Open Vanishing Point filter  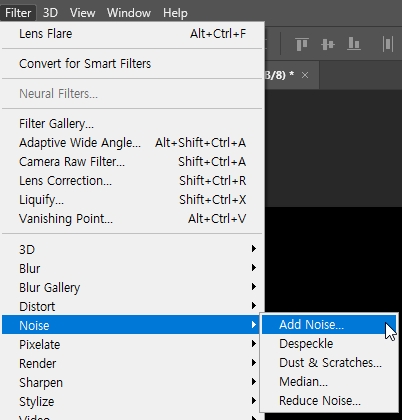coord(132,219)
